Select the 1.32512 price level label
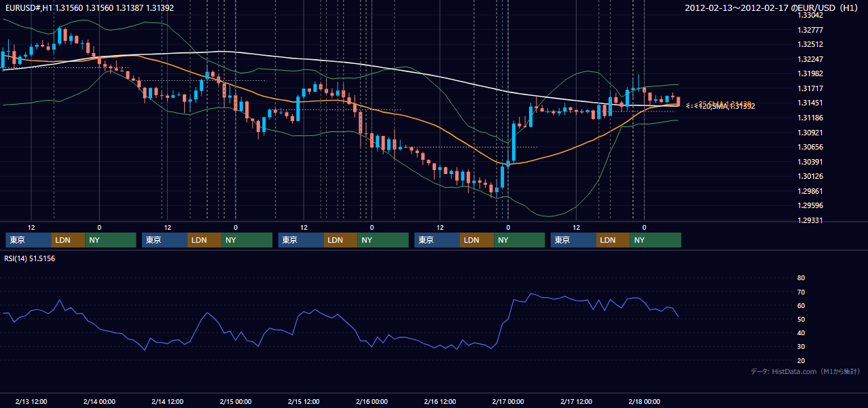 [810, 44]
